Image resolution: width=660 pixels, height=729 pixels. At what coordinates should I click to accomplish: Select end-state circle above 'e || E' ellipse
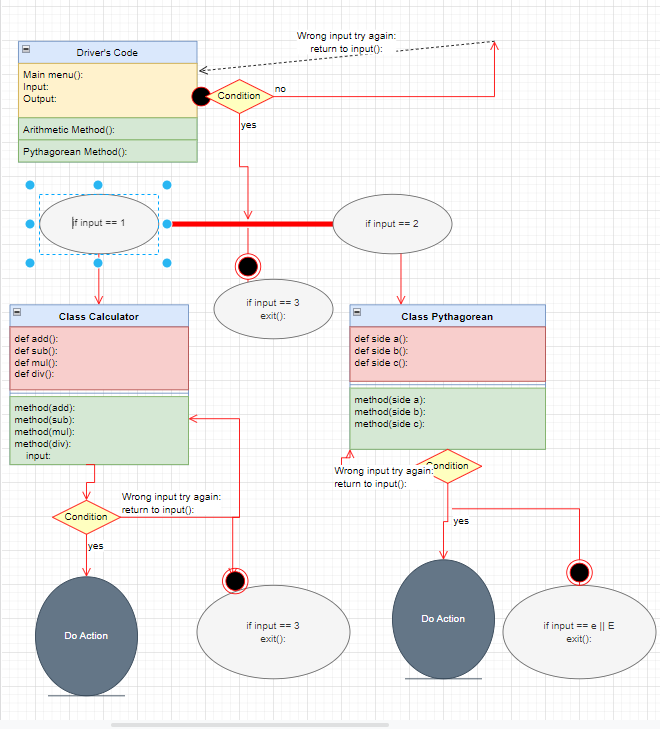point(579,572)
